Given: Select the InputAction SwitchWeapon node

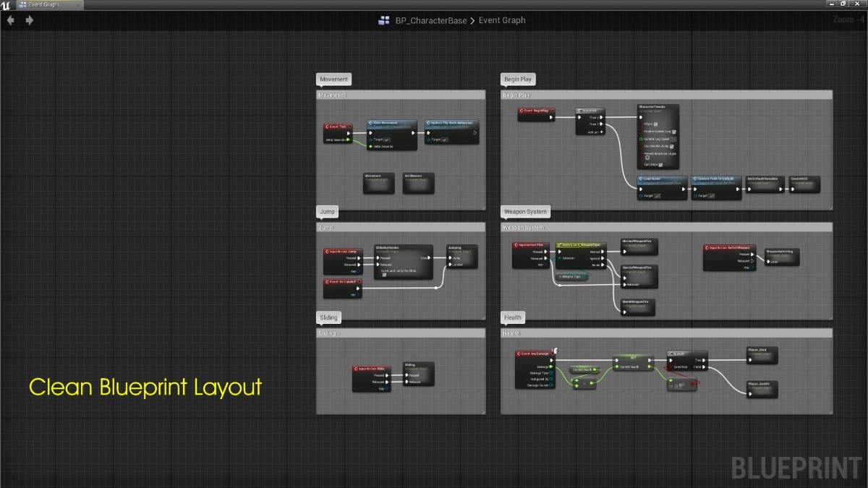Looking at the screenshot, I should [731, 257].
